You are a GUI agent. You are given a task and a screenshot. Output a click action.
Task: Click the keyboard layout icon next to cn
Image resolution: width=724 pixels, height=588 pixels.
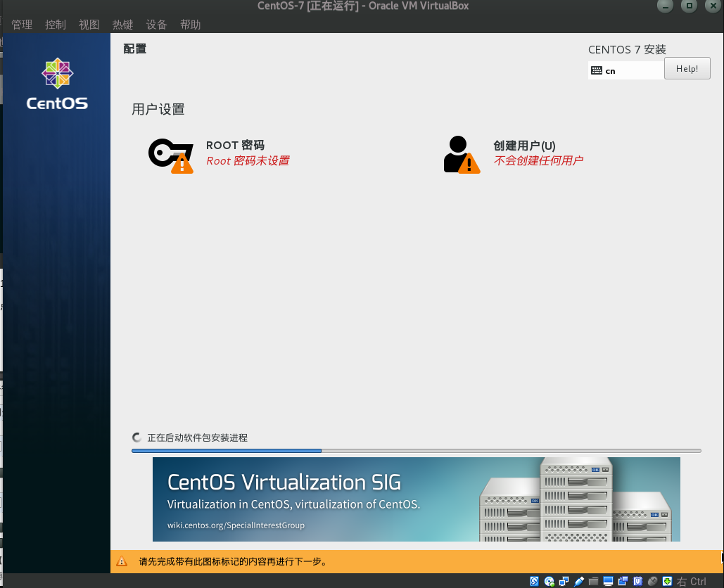[x=597, y=70]
